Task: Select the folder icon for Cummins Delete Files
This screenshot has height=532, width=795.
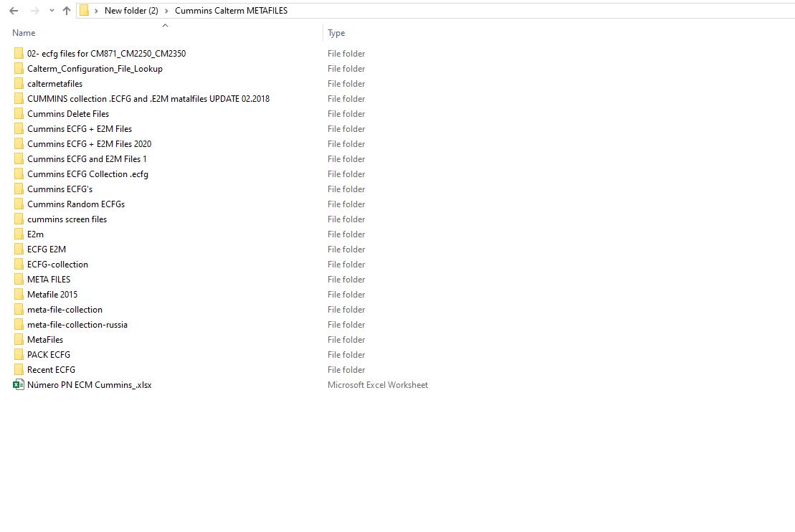Action: 19,114
